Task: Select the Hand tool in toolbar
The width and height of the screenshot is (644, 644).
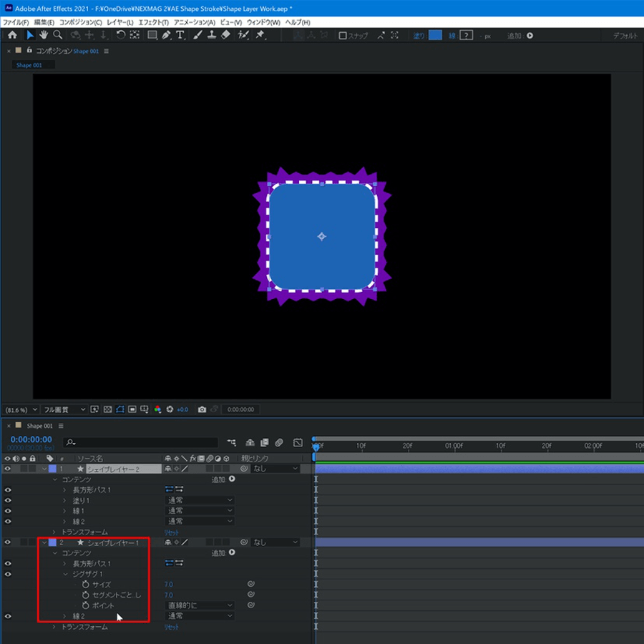Action: click(44, 35)
